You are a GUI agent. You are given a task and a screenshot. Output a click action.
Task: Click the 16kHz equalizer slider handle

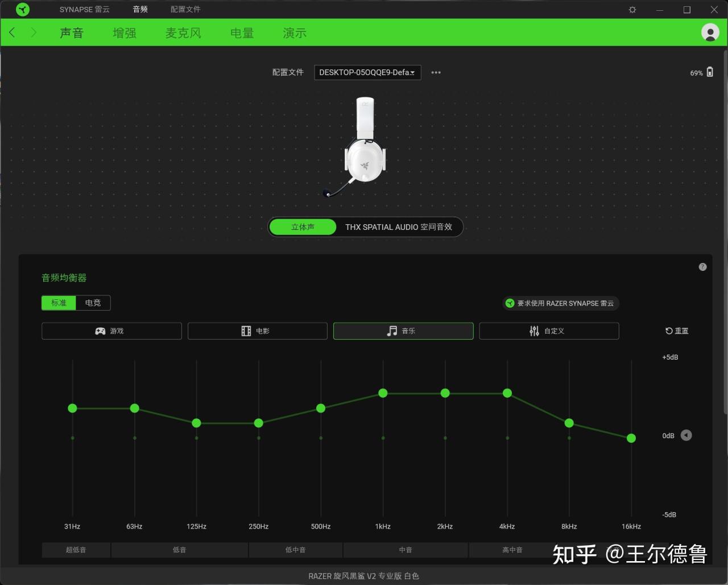[631, 438]
